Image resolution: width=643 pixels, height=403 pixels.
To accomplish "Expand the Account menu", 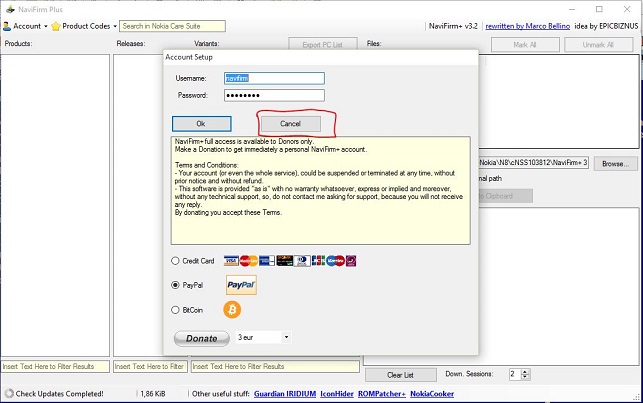I will pos(28,25).
